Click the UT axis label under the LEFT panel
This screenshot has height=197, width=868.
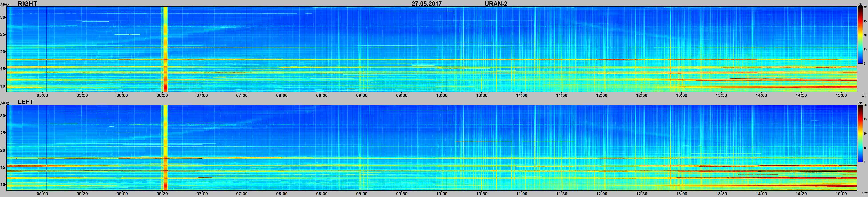tap(864, 194)
